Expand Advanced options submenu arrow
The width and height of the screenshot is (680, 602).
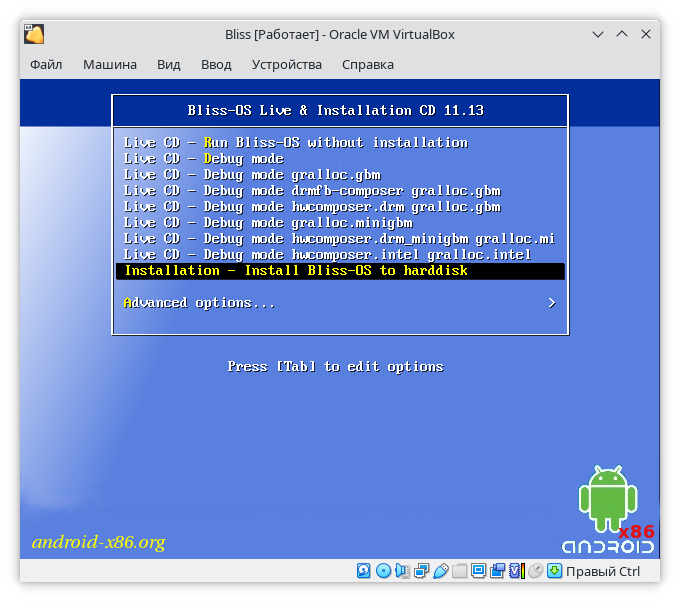click(x=552, y=303)
